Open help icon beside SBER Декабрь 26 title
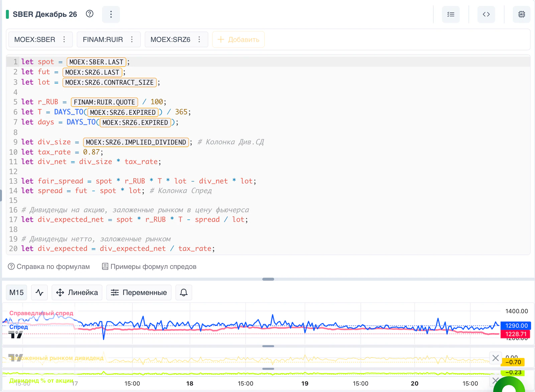535x392 pixels. 90,14
